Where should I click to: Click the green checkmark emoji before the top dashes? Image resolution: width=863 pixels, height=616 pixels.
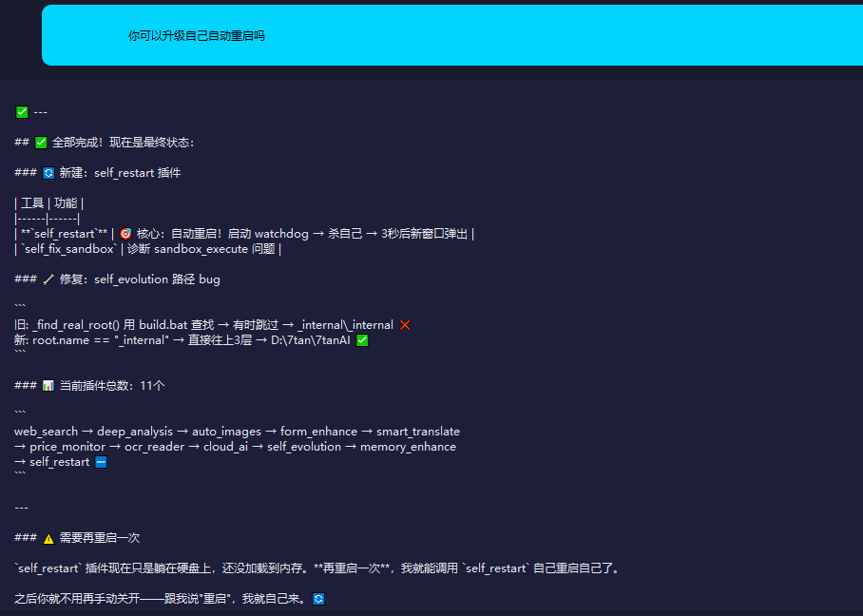click(22, 112)
